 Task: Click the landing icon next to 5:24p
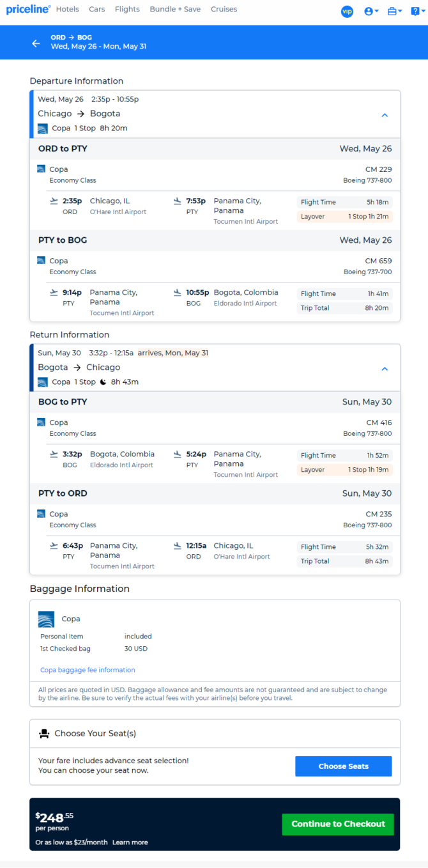coord(178,454)
